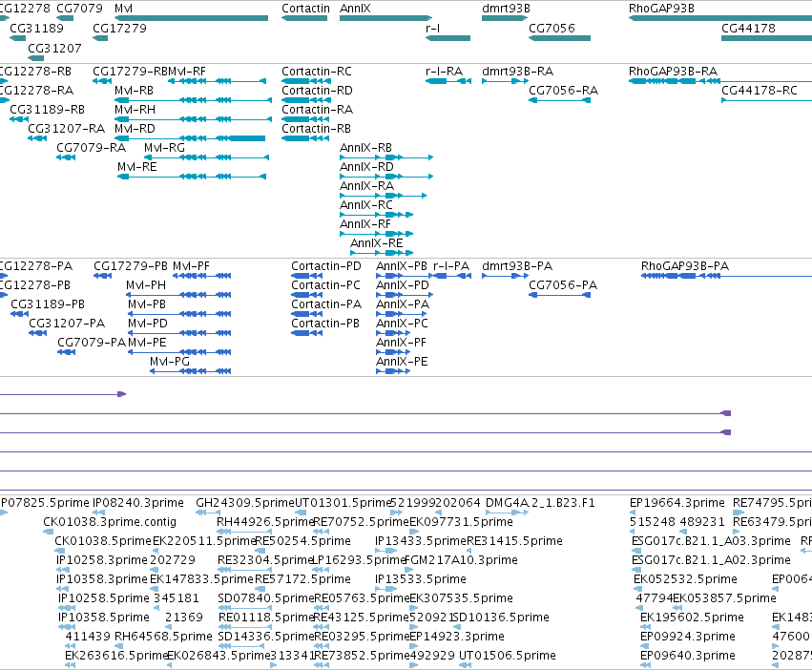Image resolution: width=812 pixels, height=670 pixels.
Task: Click EST IP13433.5prime
Action: click(421, 541)
